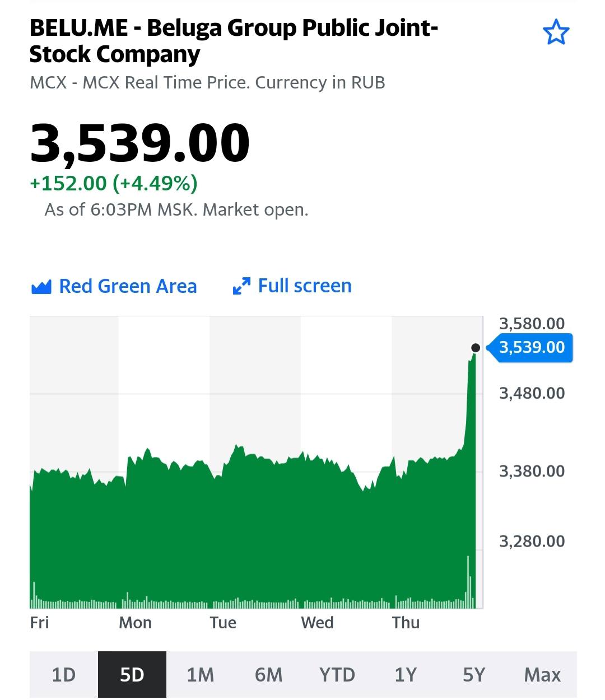The height and width of the screenshot is (700, 605).
Task: Click the As of 6:03PM MSK status text
Action: (x=176, y=210)
